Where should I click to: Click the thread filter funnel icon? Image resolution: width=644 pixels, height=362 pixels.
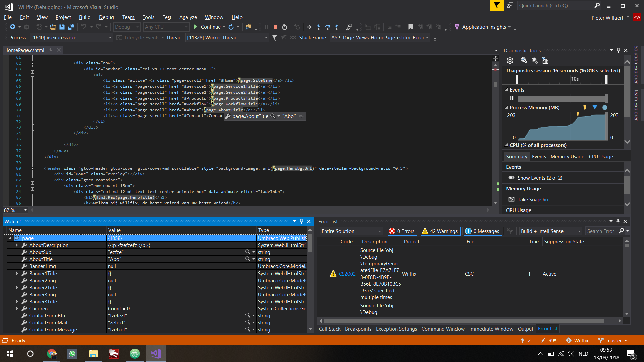[275, 38]
